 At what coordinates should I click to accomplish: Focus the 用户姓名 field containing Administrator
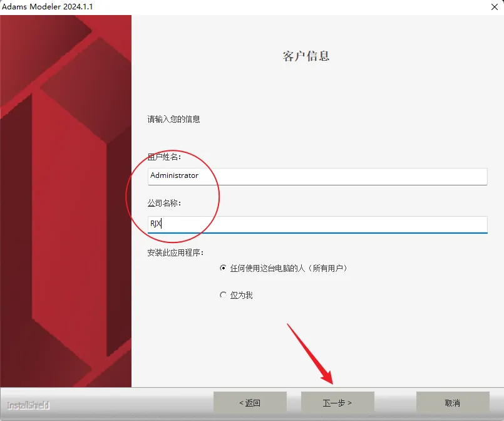point(317,176)
